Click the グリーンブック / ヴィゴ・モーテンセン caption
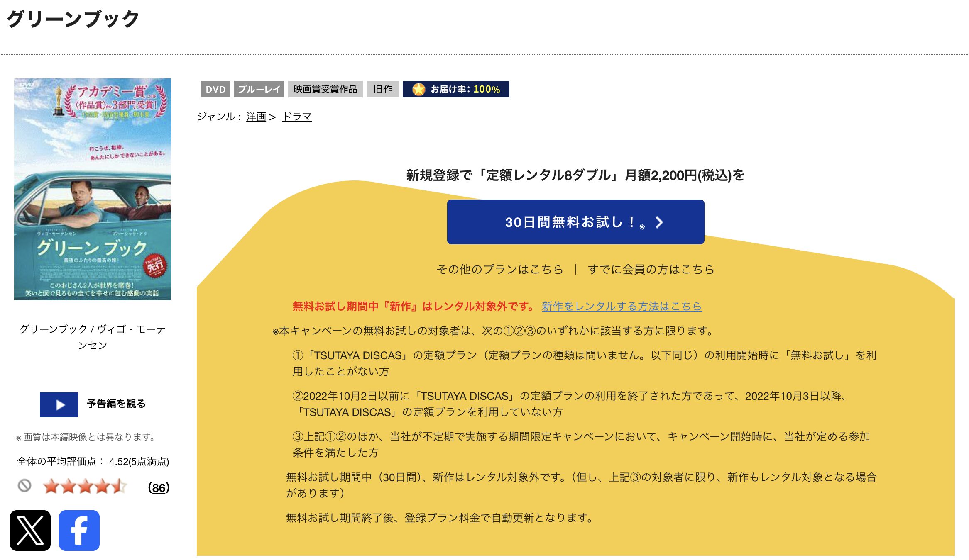This screenshot has height=560, width=969. [x=93, y=337]
